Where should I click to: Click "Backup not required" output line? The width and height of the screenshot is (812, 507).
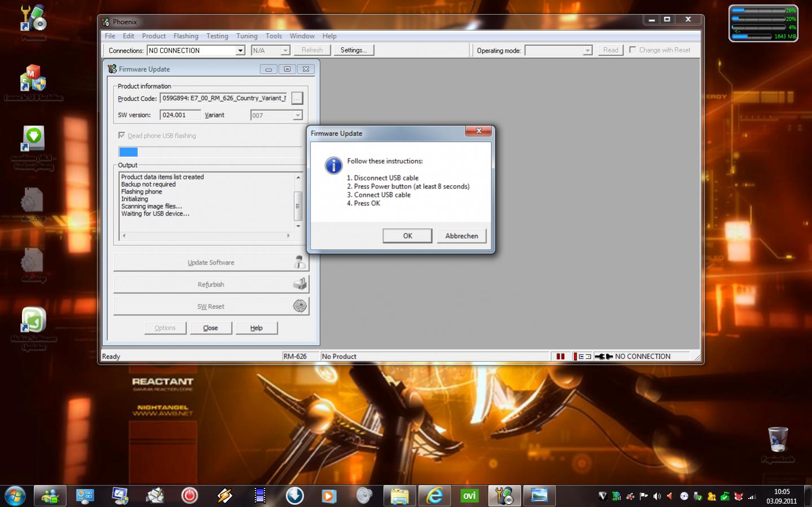click(148, 184)
